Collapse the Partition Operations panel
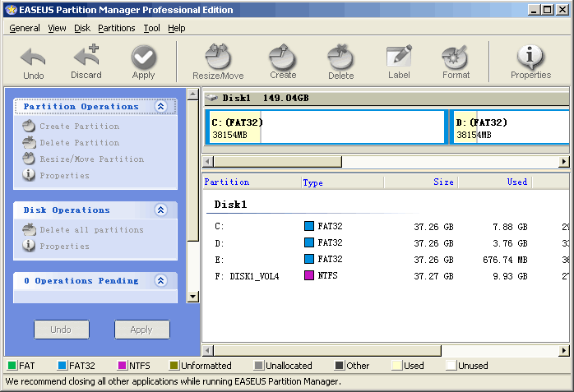574x392 pixels. coord(160,106)
